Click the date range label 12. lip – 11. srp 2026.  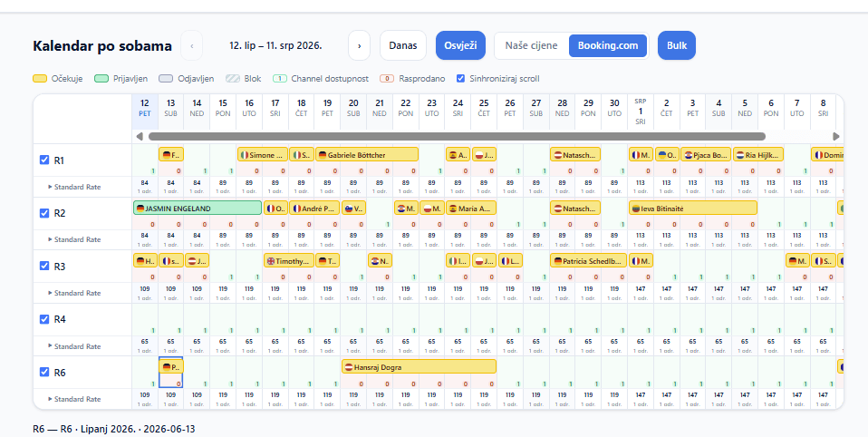pos(275,45)
